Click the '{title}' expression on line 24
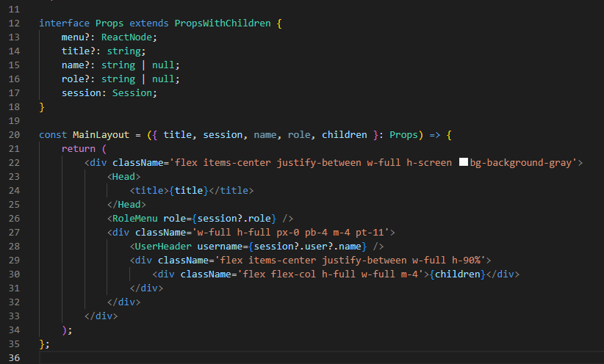 [189, 191]
